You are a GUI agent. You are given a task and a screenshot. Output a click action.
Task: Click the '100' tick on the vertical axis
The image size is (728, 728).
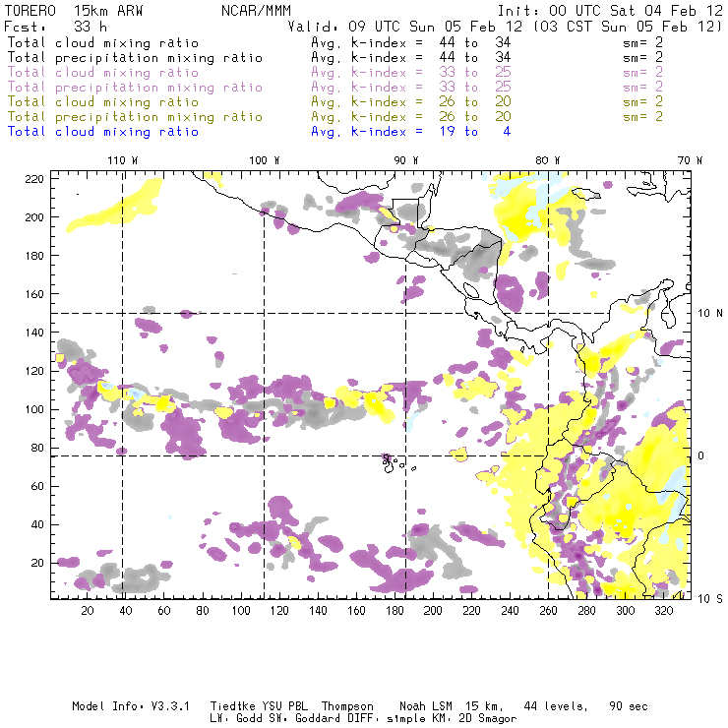(34, 409)
